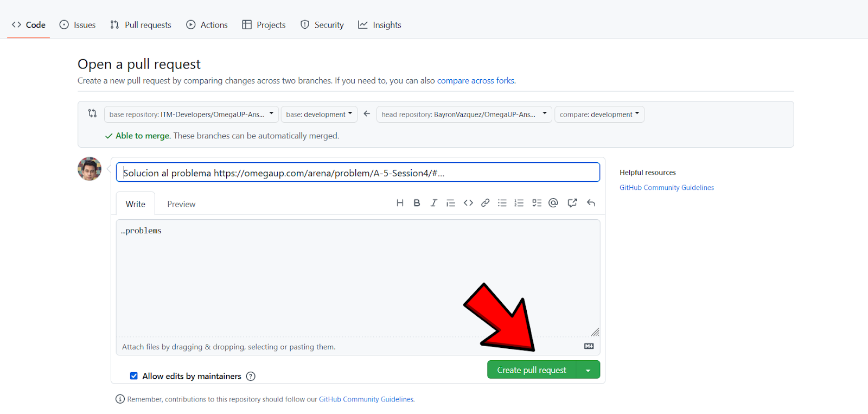Uncheck Allow edits by maintainers
Image resolution: width=868 pixels, height=414 pixels.
tap(133, 376)
